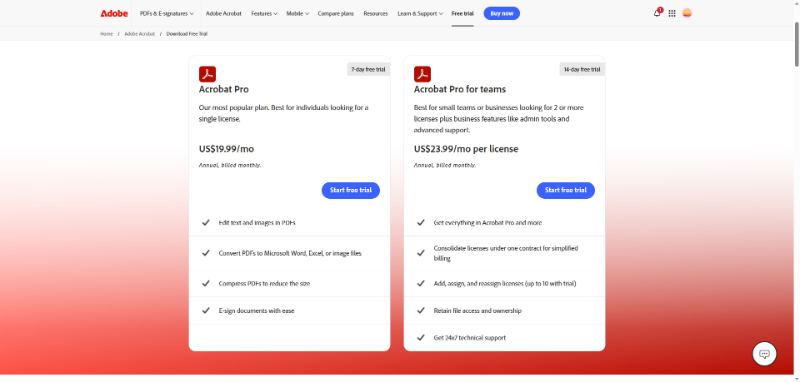Click checkmark beside Compress PDFs
800x382 pixels.
tap(206, 283)
